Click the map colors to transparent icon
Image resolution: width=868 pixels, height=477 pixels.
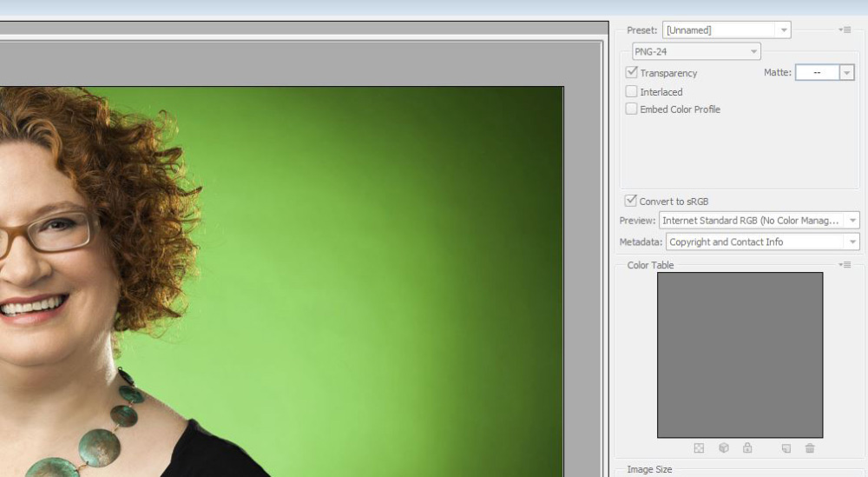tap(699, 448)
